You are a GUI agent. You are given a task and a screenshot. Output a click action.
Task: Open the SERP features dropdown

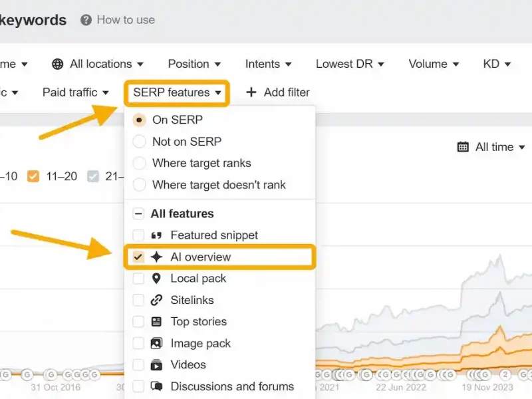(x=177, y=92)
